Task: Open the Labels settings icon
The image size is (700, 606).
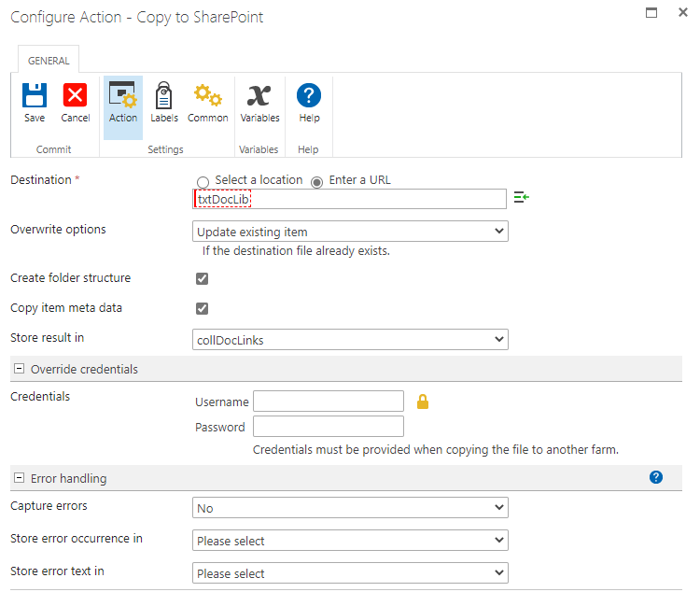Action: pos(164,95)
